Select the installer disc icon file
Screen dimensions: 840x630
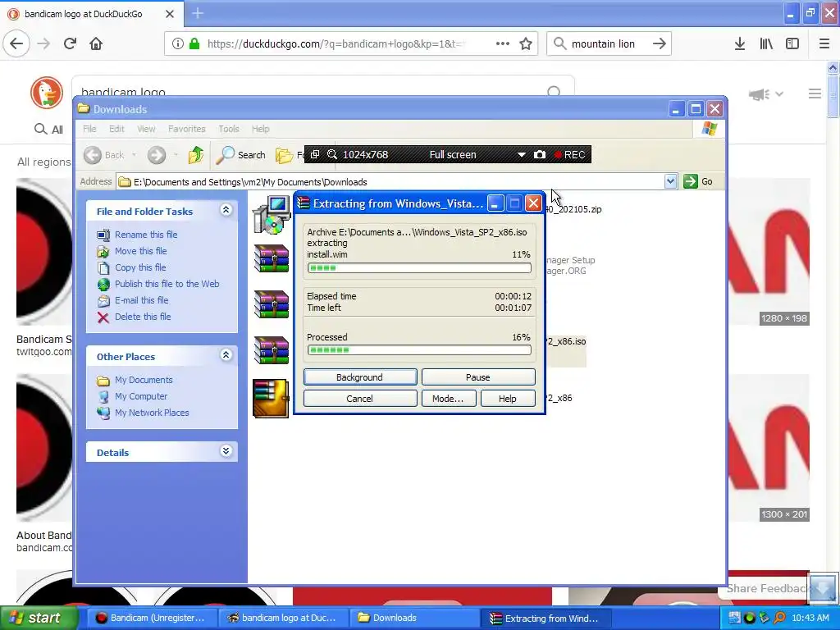(x=271, y=214)
